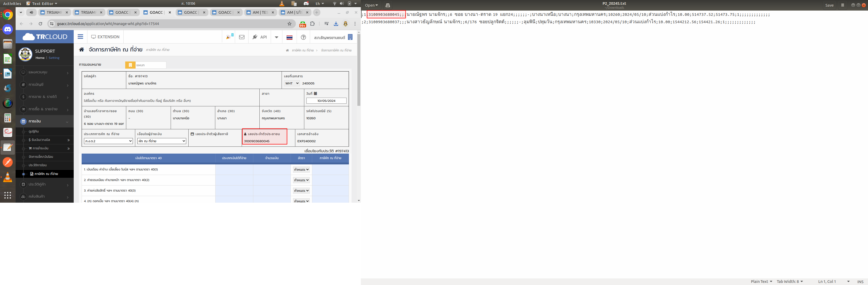Switch to AM | TES browser tab
Screen dimensions: 868x285
pos(260,12)
